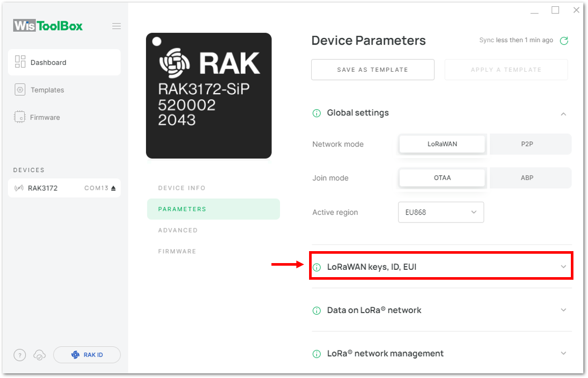Click 'Sync less then 1 min ago' text
Viewport: 588px width, 378px height.
(516, 40)
